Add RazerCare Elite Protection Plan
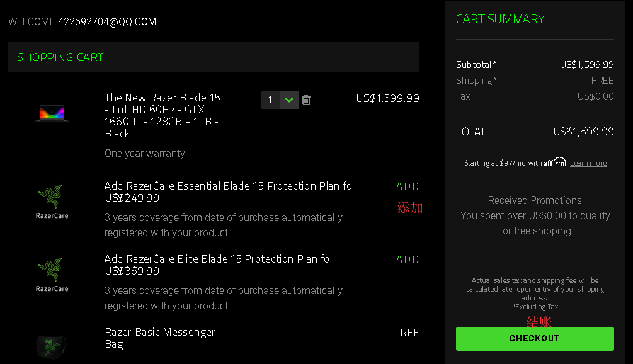633x364 pixels. (408, 259)
